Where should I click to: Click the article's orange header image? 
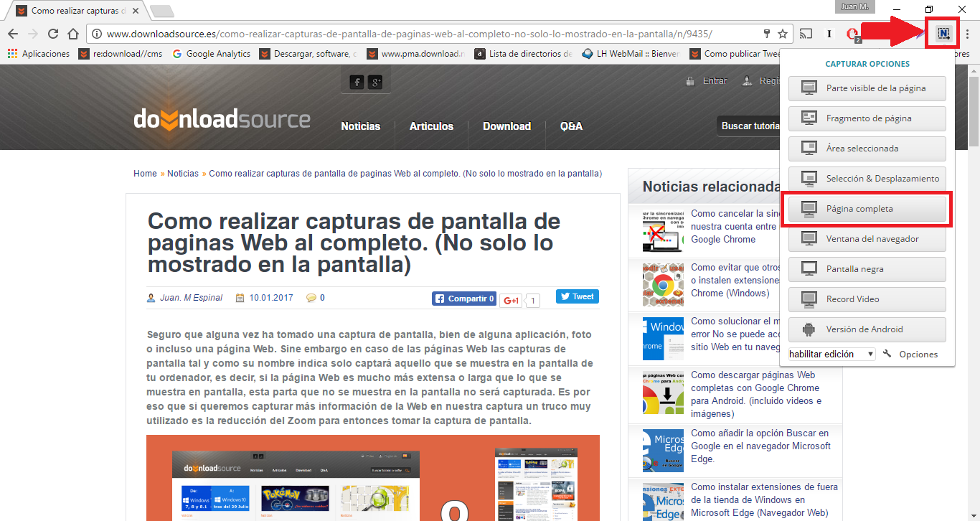click(373, 478)
